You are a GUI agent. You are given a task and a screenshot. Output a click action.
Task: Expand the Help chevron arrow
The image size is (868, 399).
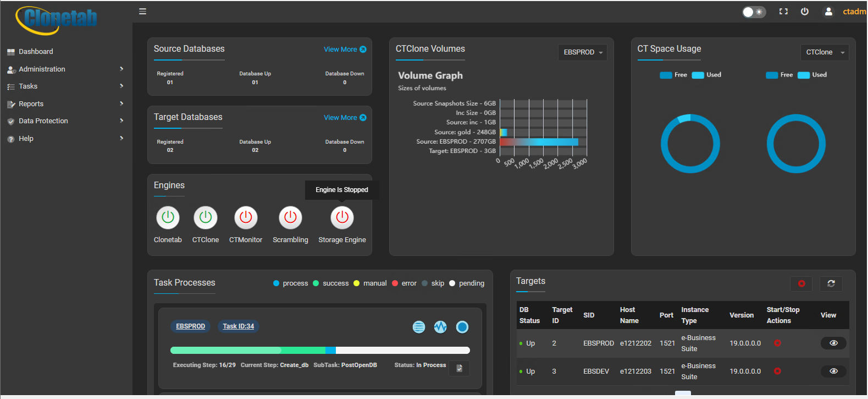(x=121, y=138)
